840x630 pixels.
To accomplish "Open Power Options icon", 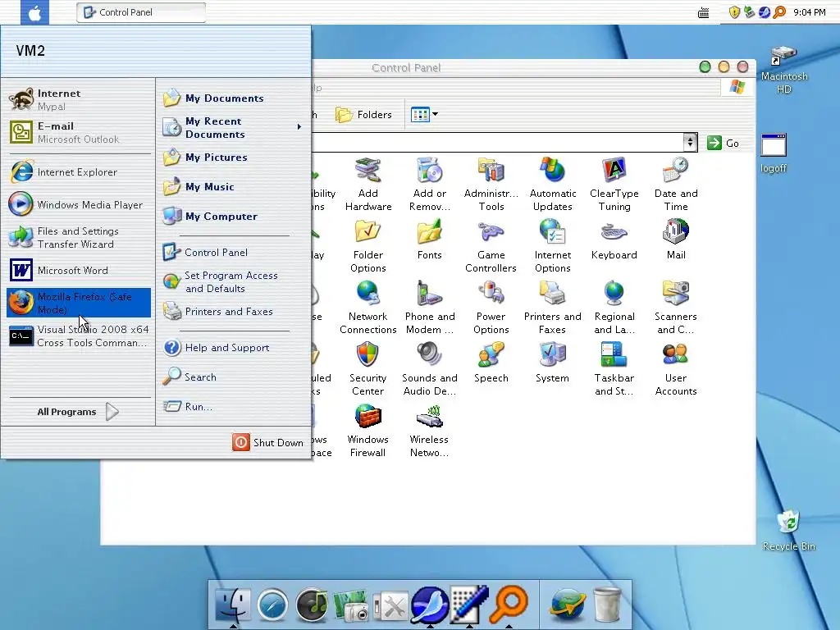I will (x=491, y=308).
